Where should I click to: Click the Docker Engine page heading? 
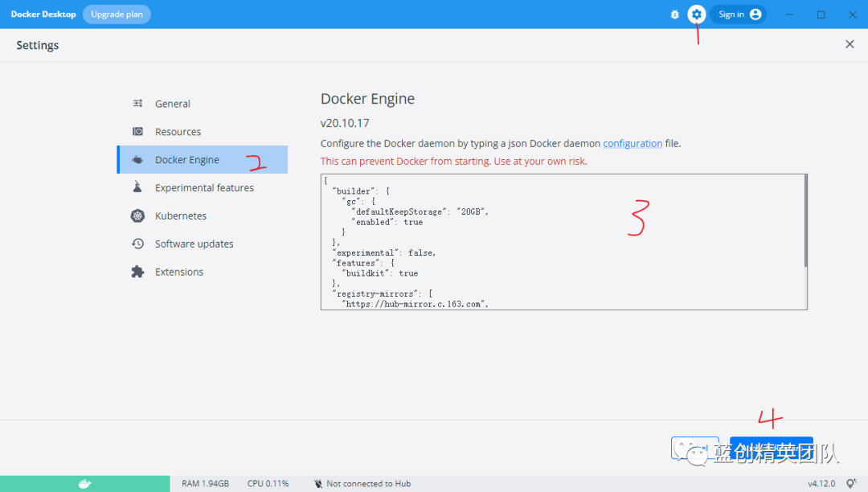367,99
